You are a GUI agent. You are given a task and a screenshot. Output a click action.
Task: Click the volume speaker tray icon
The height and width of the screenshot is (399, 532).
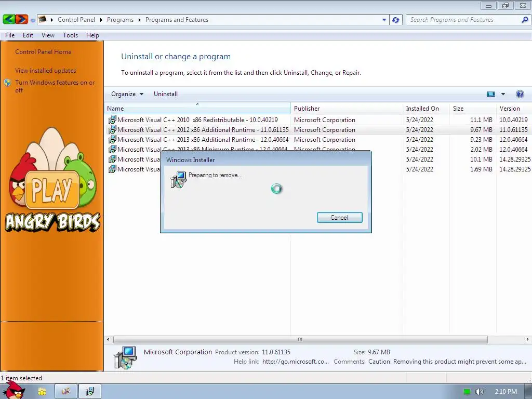click(480, 392)
